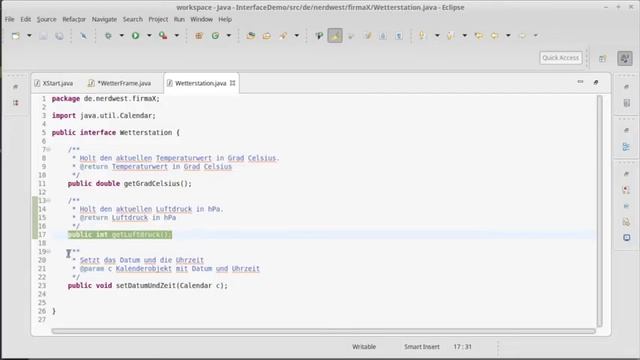
Task: Toggle Show Whitespace Characters icon
Action: tap(399, 36)
